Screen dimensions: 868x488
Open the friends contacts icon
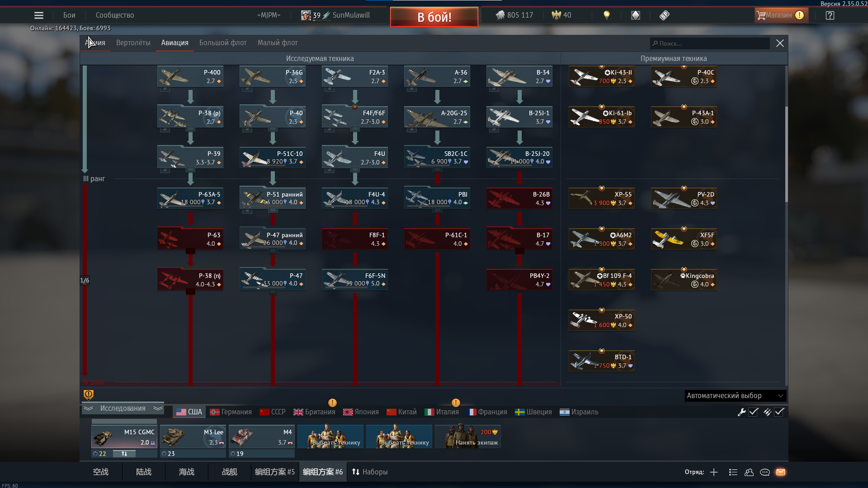749,472
